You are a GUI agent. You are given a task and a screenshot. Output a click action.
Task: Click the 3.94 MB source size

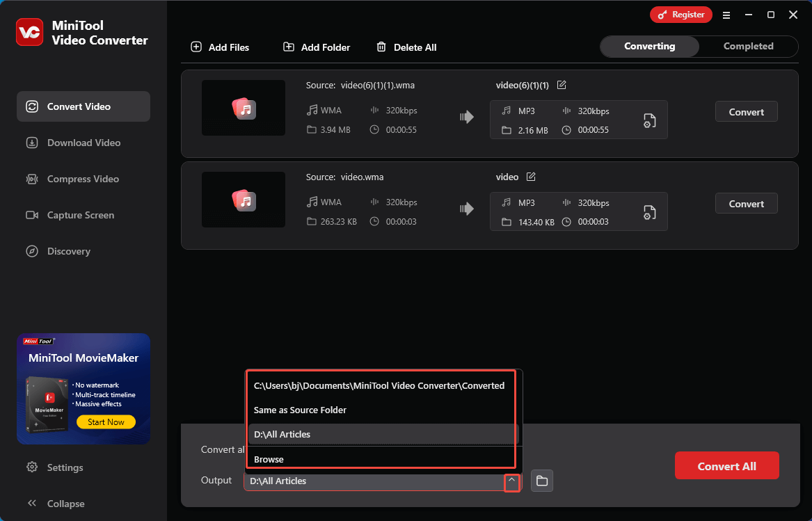tap(335, 130)
